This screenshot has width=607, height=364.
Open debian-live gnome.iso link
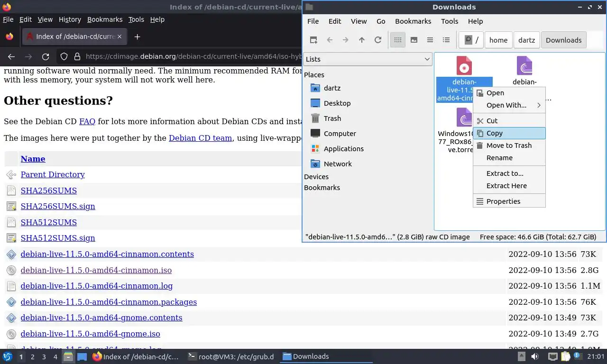(91, 334)
